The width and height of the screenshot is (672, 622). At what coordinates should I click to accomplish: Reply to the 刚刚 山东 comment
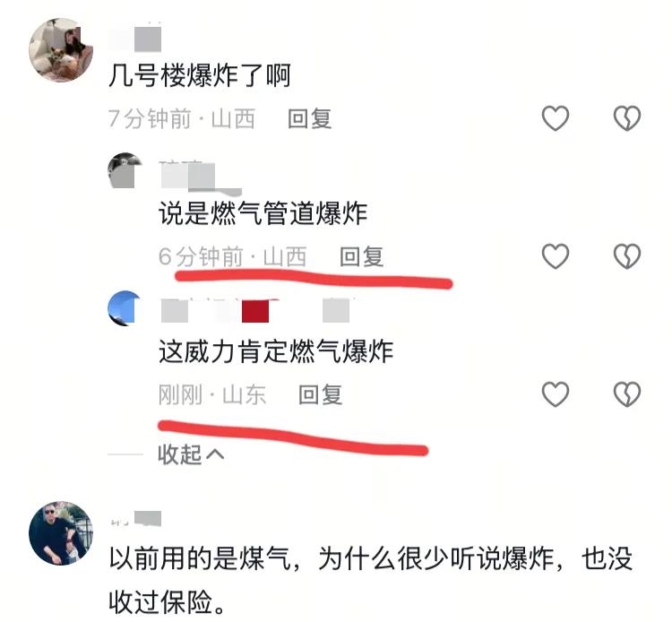click(x=320, y=395)
